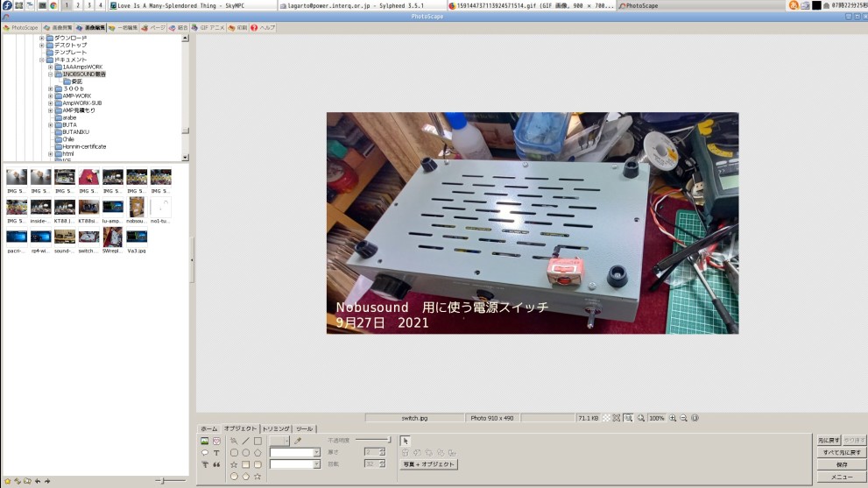This screenshot has height=488, width=868.
Task: Click the favorites star icon below thumbnails
Action: tap(8, 481)
